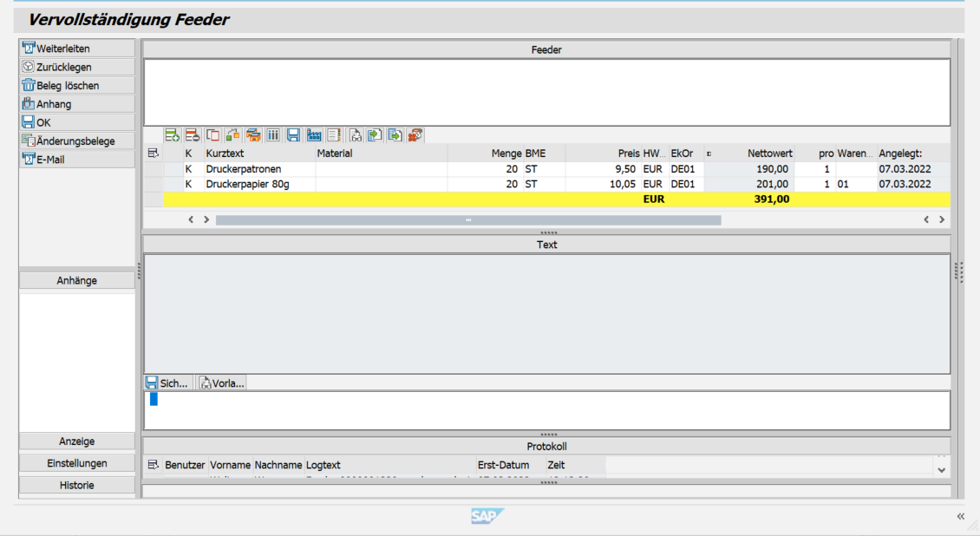980x536 pixels.
Task: Open Änderungsbelege change documents icon
Action: click(x=29, y=140)
